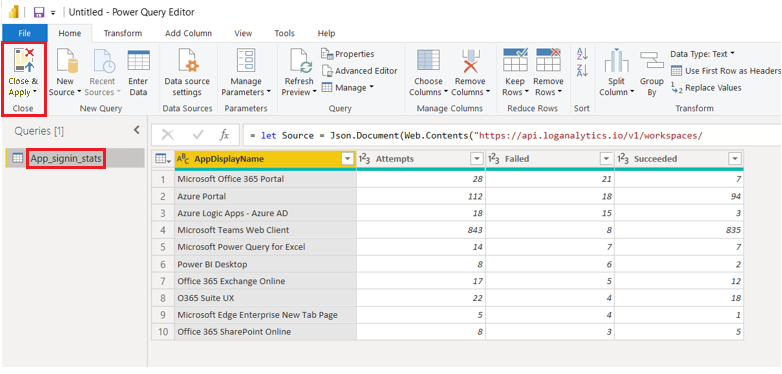Viewport: 782px width, 374px height.
Task: Expand the Close & Apply dropdown arrow
Action: click(35, 92)
